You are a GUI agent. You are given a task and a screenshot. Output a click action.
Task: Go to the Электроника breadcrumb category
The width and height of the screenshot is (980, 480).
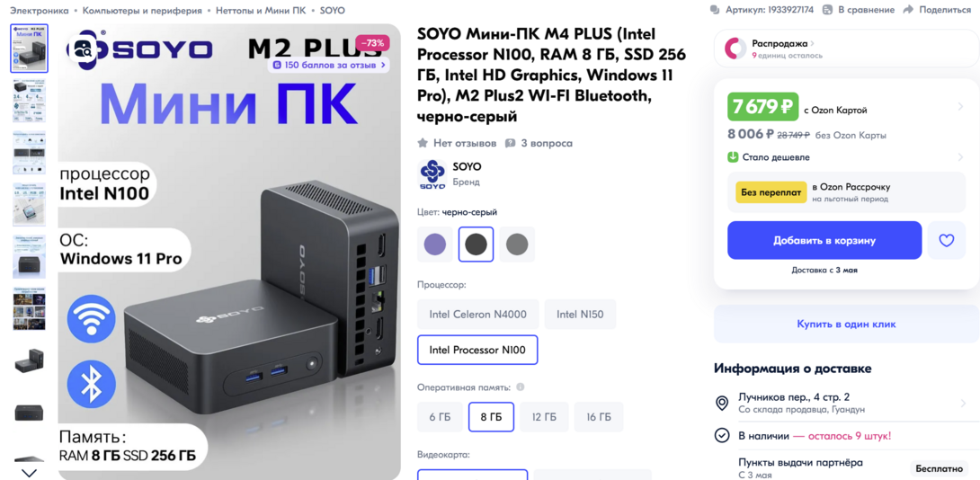click(x=38, y=11)
